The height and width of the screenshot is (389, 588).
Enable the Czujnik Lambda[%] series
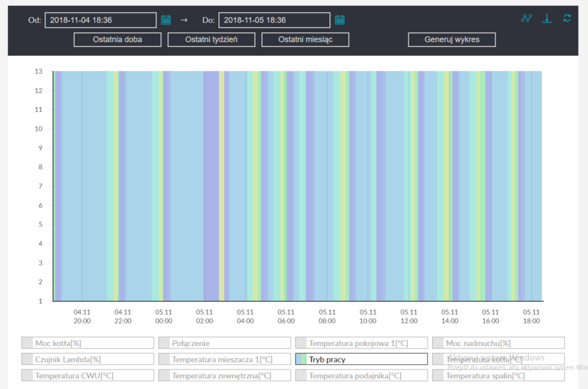tap(88, 359)
